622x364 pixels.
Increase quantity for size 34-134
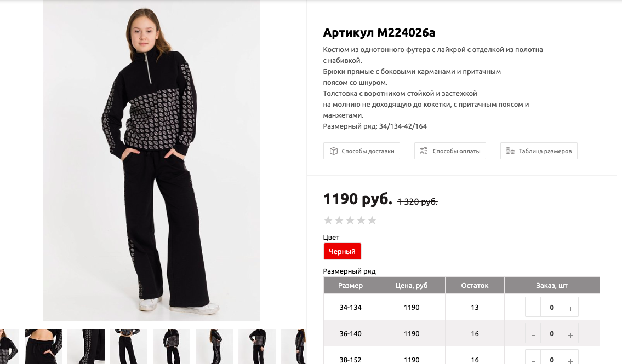[x=570, y=308]
